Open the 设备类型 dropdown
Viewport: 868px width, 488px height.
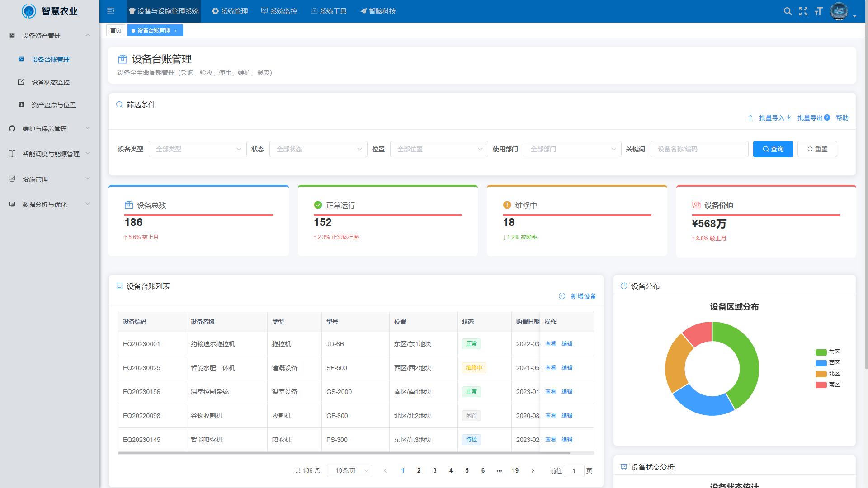[198, 149]
